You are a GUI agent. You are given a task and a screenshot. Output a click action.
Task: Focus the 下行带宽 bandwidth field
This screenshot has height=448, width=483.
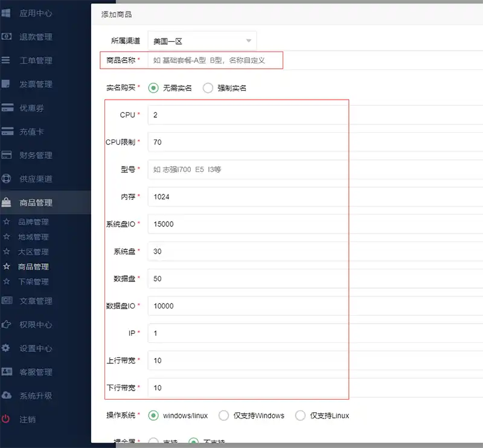pyautogui.click(x=315, y=388)
